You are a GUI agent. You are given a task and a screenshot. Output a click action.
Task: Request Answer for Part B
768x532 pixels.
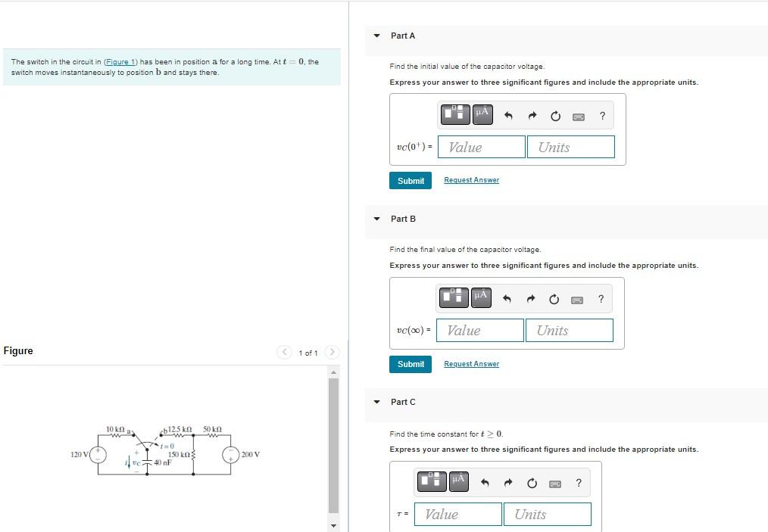472,364
